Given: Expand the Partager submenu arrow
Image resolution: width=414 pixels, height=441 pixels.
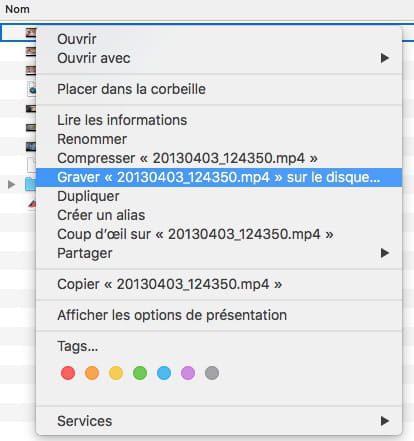Looking at the screenshot, I should 385,253.
